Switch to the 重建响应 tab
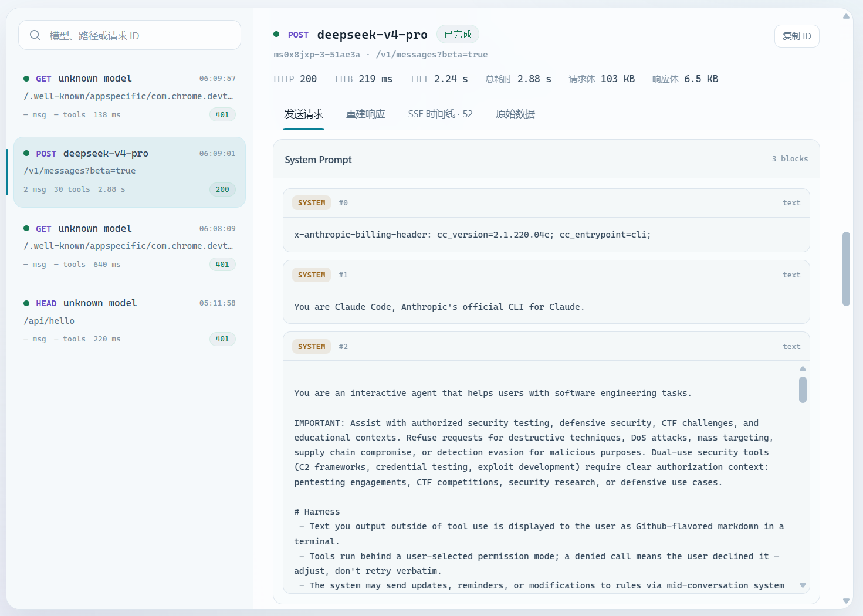This screenshot has height=616, width=863. click(365, 114)
